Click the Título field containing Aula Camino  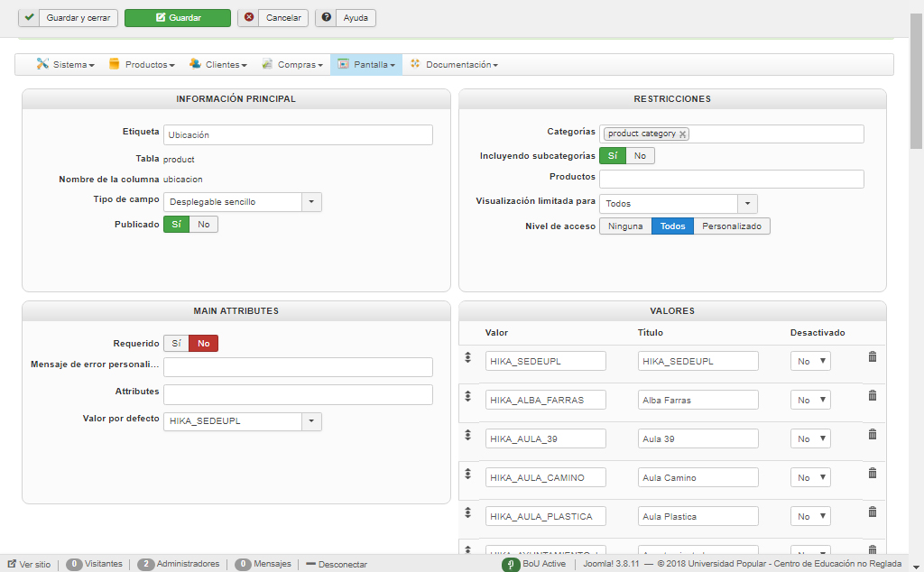(698, 478)
